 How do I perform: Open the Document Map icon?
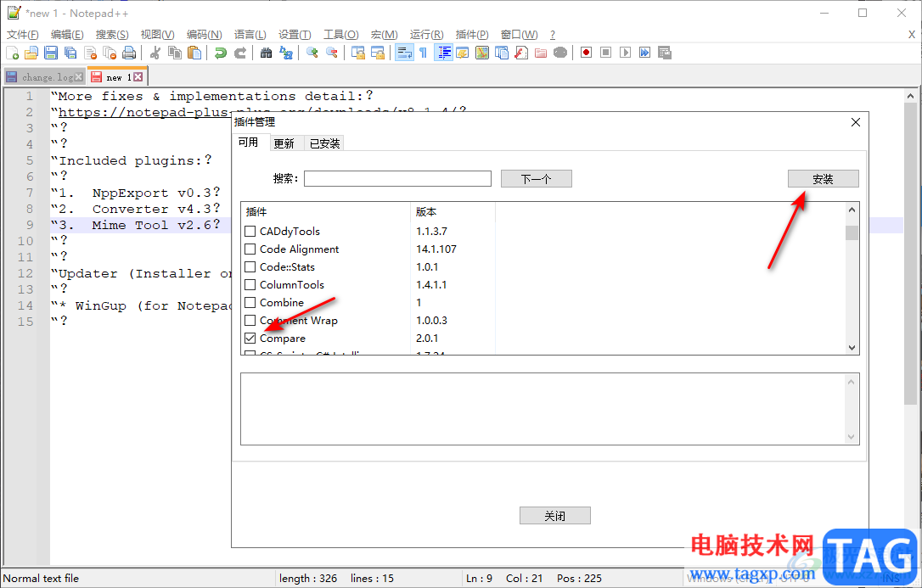pyautogui.click(x=482, y=53)
